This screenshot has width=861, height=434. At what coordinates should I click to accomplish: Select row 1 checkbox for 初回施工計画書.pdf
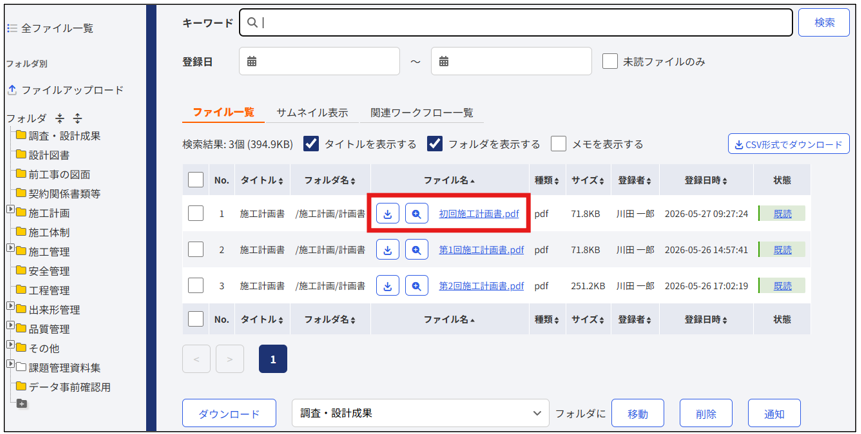click(x=195, y=213)
